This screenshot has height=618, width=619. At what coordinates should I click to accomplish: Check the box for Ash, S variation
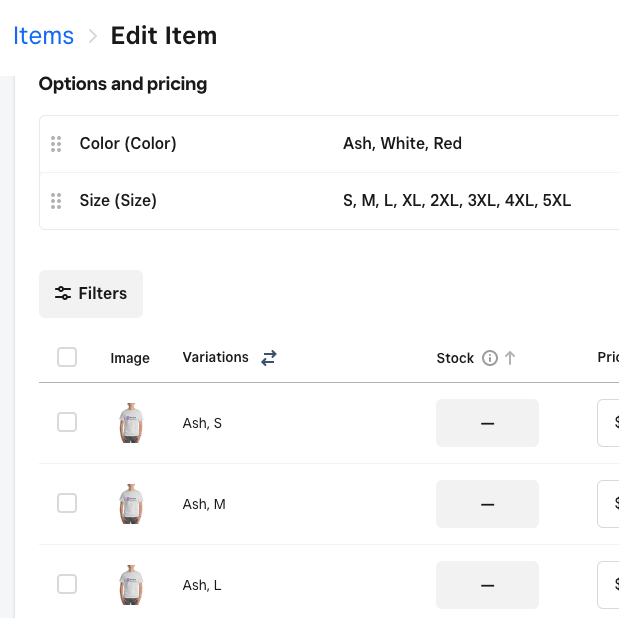click(67, 422)
